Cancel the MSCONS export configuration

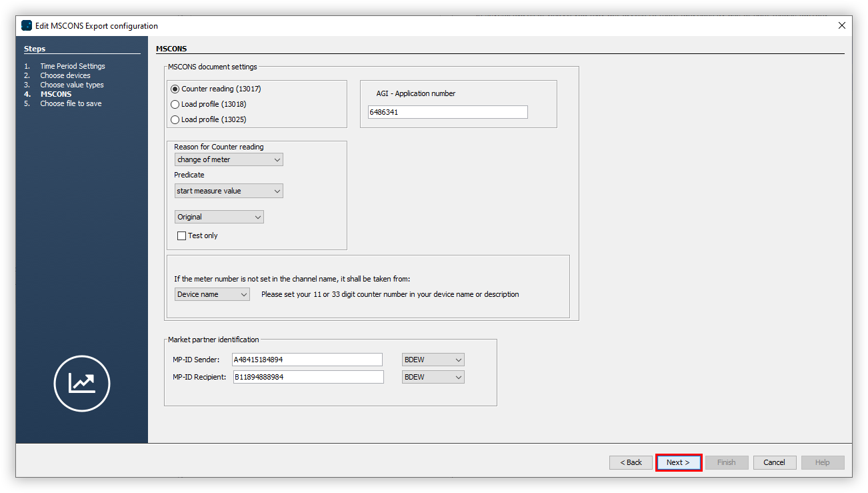click(775, 462)
